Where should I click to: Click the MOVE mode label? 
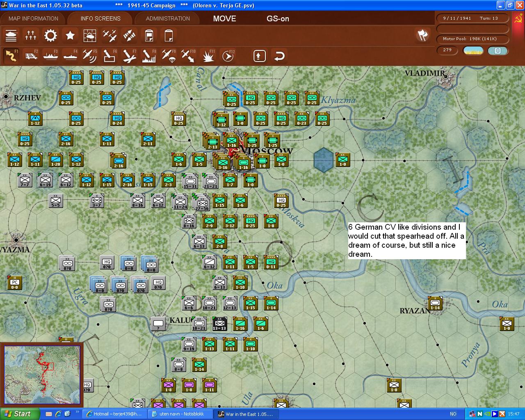pos(225,18)
